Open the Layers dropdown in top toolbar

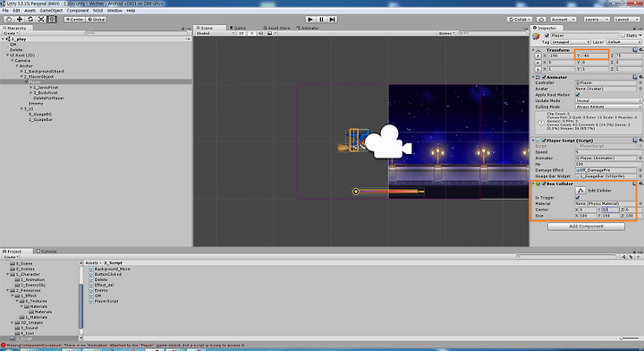point(597,20)
